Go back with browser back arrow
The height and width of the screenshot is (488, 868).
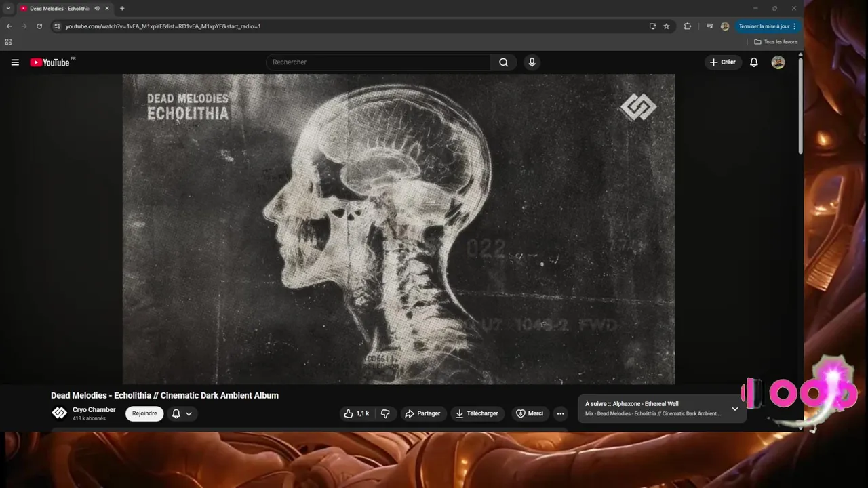(9, 26)
